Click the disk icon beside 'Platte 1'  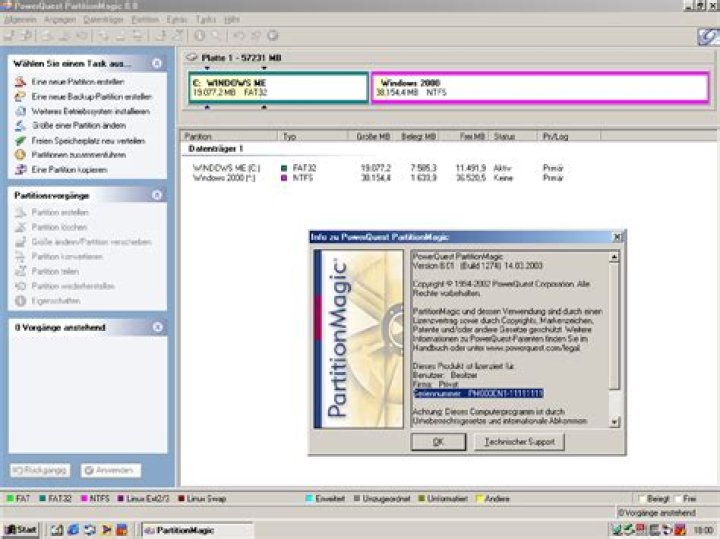coord(191,57)
